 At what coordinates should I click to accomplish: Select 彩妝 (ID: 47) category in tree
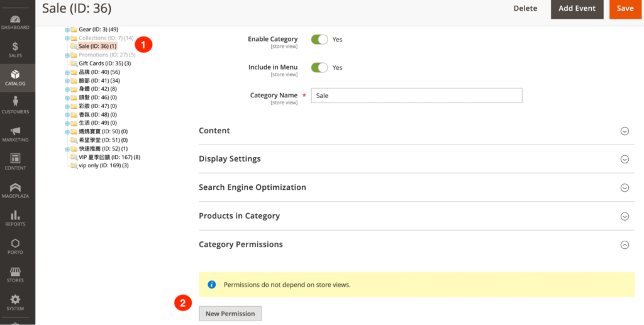(x=97, y=106)
